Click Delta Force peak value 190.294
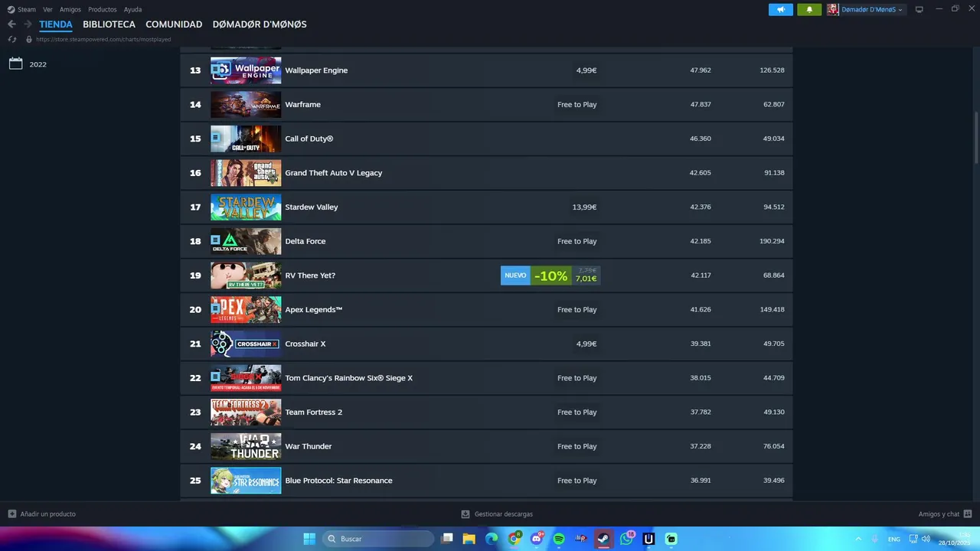 [x=772, y=241]
